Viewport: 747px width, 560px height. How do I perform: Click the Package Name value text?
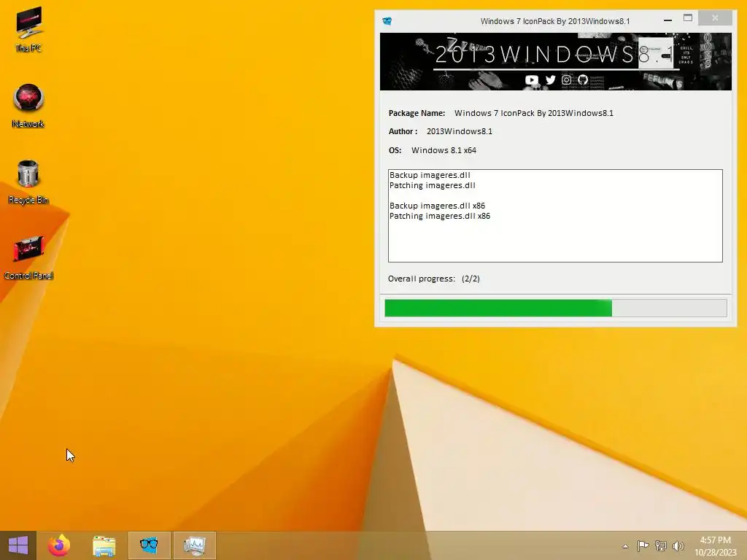click(533, 113)
